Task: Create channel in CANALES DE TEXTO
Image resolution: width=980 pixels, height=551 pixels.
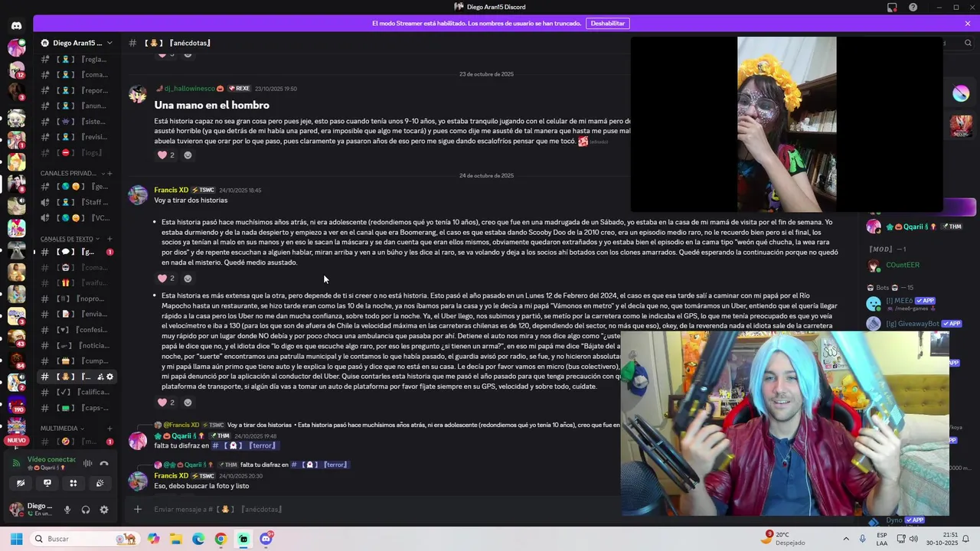Action: click(109, 239)
